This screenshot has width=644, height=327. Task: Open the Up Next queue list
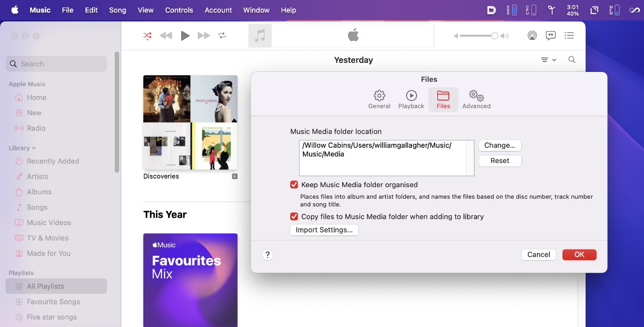569,36
